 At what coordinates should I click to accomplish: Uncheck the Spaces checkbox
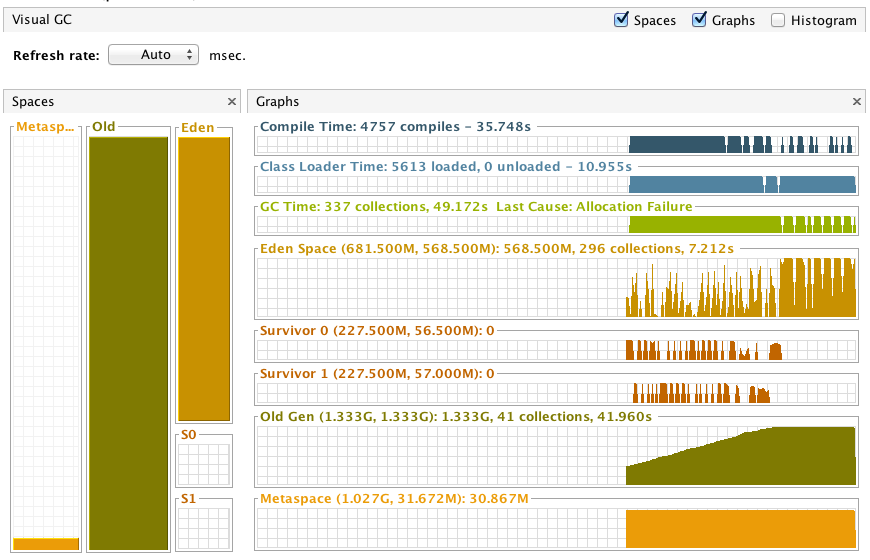(x=621, y=20)
